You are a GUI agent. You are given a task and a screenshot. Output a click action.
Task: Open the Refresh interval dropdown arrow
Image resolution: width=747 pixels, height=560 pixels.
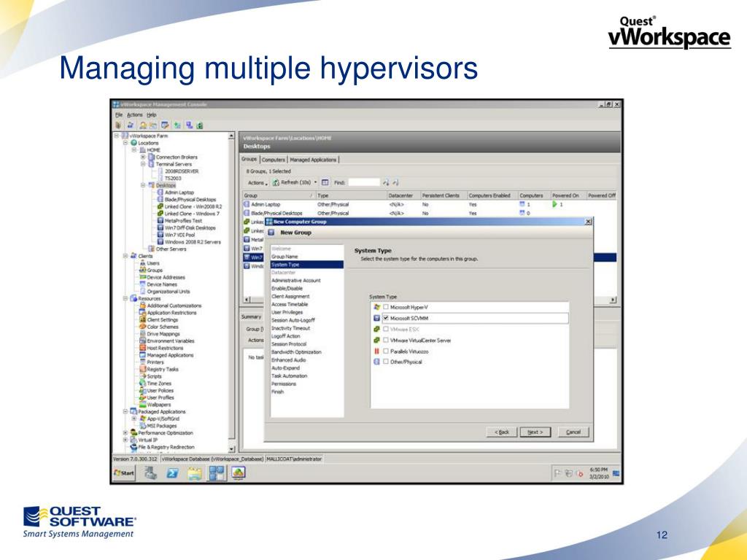315,182
